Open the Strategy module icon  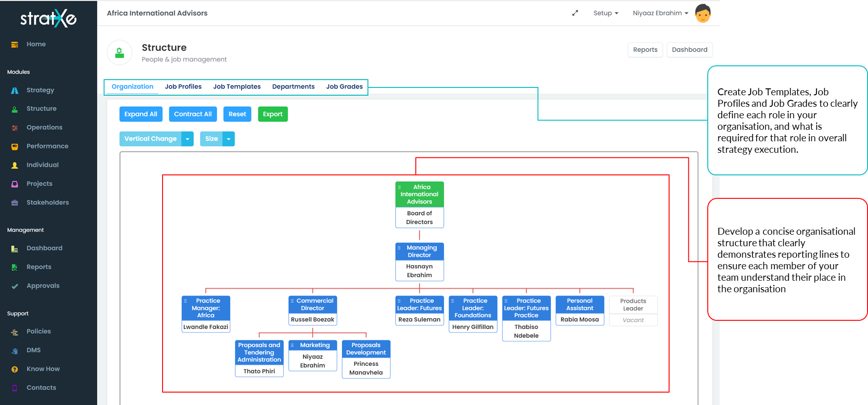(x=15, y=91)
